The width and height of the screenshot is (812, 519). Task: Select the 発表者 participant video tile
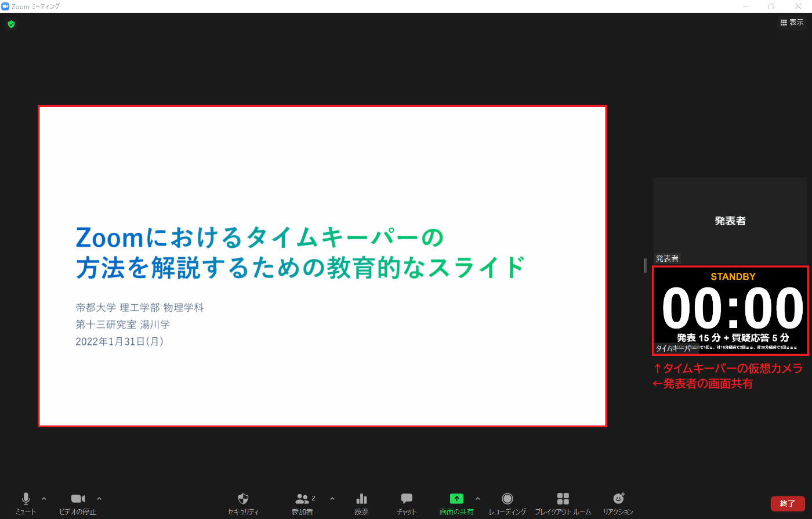730,221
